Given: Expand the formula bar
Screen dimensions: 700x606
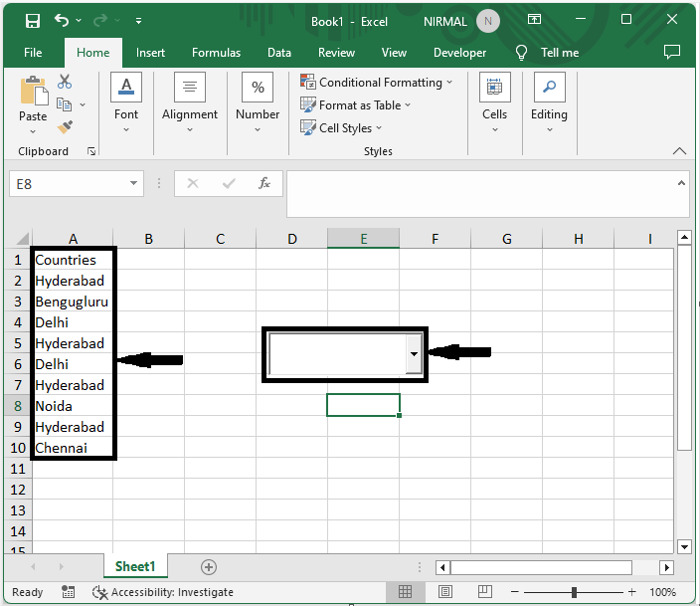Looking at the screenshot, I should point(681,183).
